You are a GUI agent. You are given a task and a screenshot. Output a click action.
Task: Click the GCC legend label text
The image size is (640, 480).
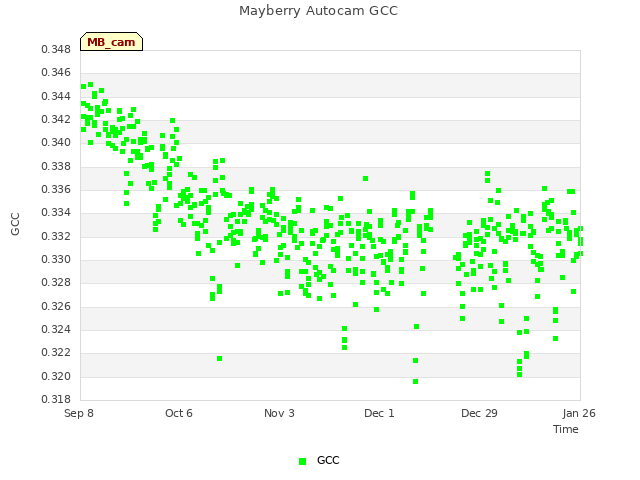328,460
